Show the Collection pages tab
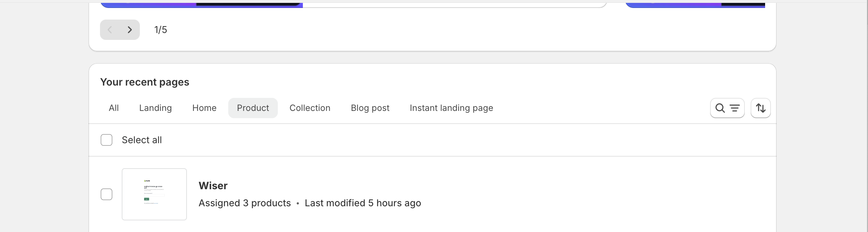The width and height of the screenshot is (868, 232). click(310, 108)
